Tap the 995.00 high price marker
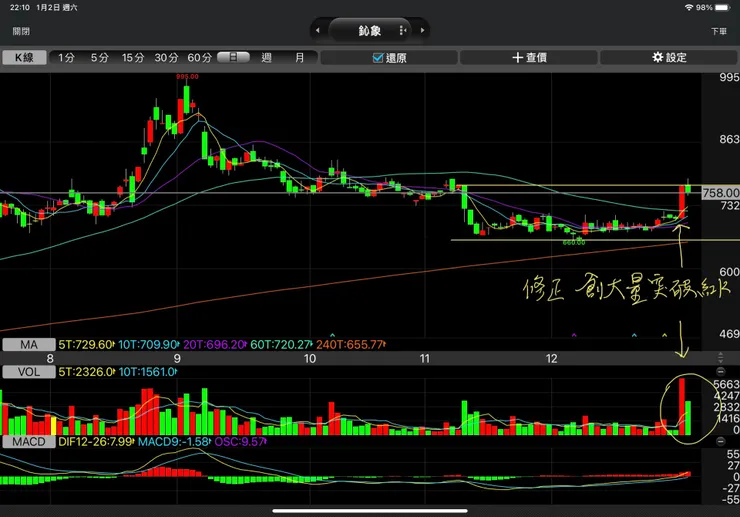Image resolution: width=740 pixels, height=517 pixels. [x=187, y=76]
